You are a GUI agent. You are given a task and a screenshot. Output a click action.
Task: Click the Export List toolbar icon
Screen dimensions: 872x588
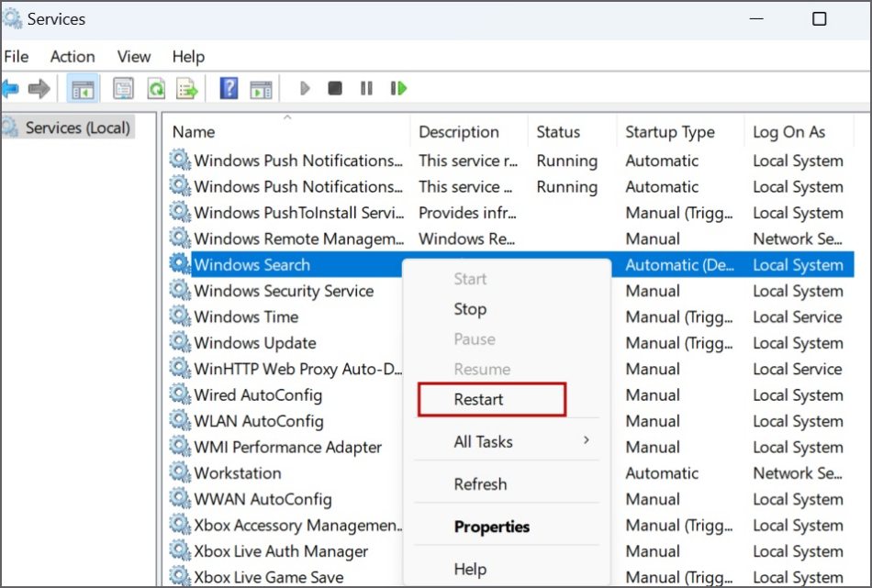pos(187,88)
